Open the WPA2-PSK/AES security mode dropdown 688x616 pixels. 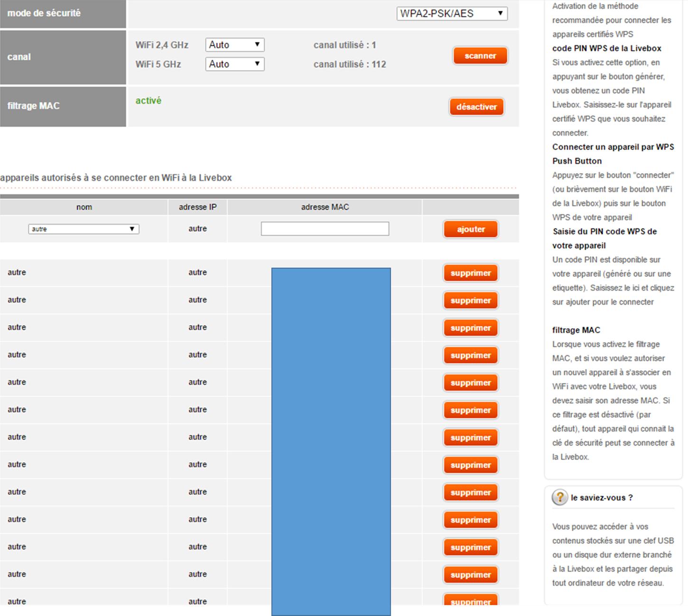[452, 13]
